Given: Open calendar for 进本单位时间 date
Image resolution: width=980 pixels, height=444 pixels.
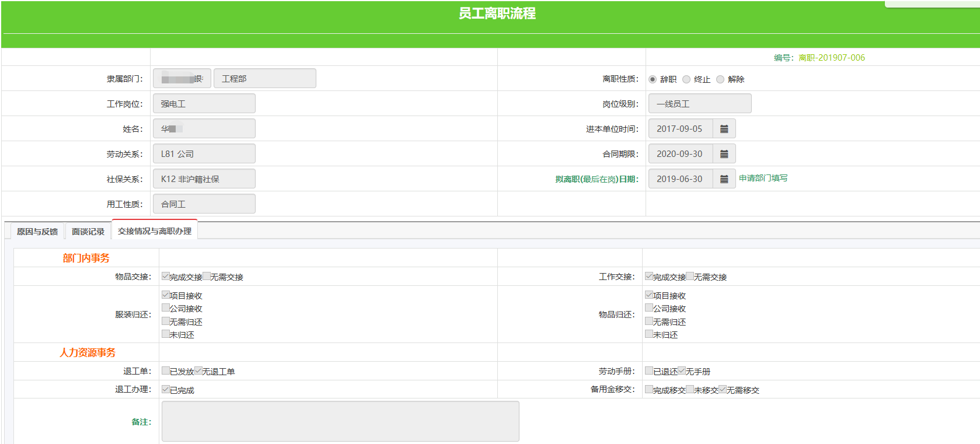Looking at the screenshot, I should click(x=724, y=129).
